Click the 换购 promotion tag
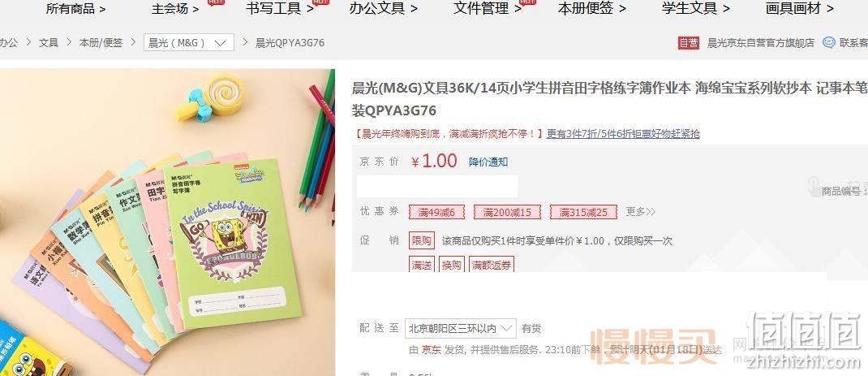868x376 pixels. point(451,265)
